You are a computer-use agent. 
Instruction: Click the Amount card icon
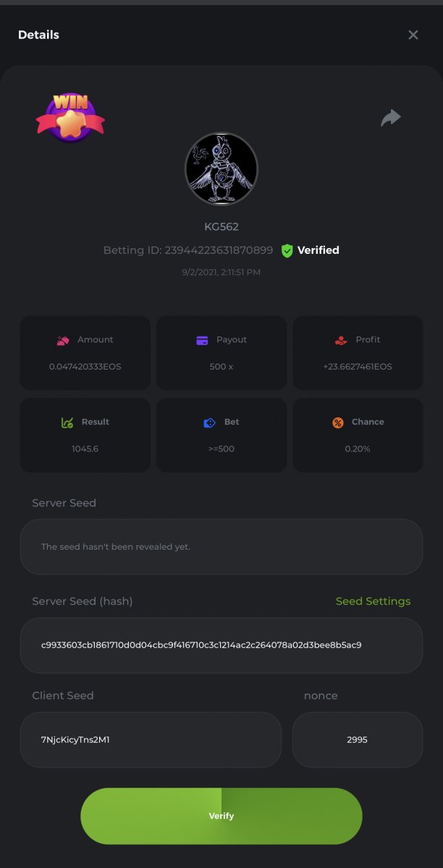point(63,340)
